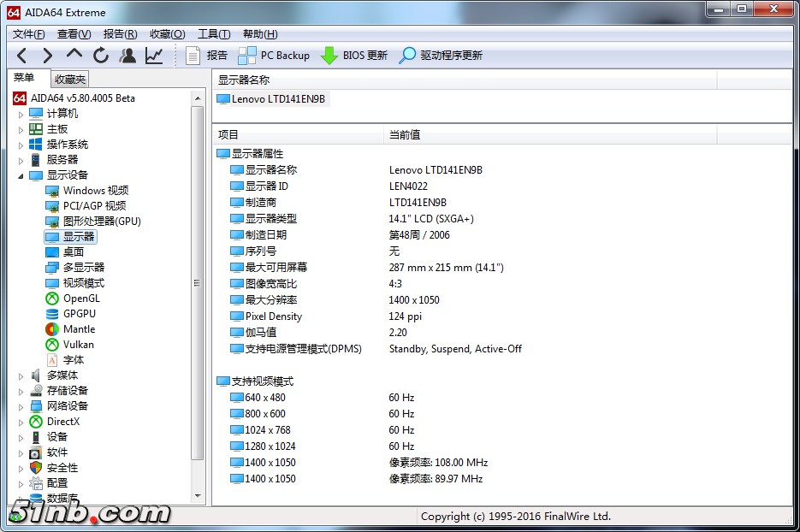Click the forward navigation arrow
Screen dimensions: 800x532
pyautogui.click(x=48, y=56)
